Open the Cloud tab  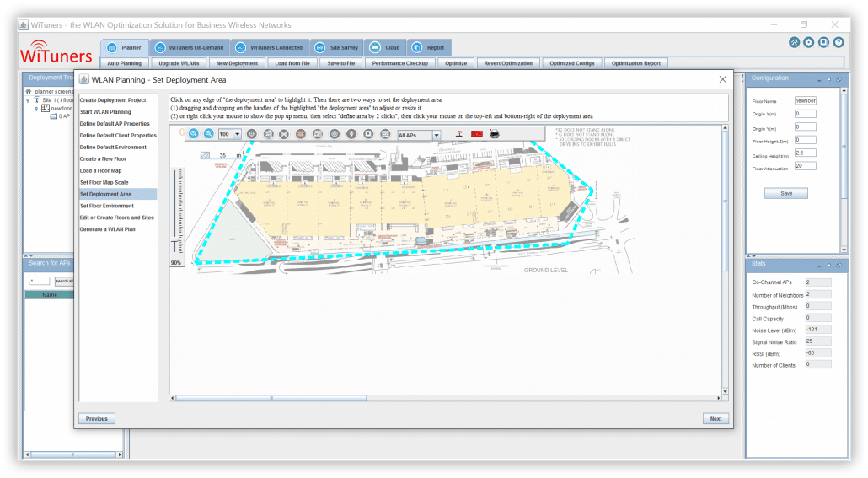coord(385,48)
